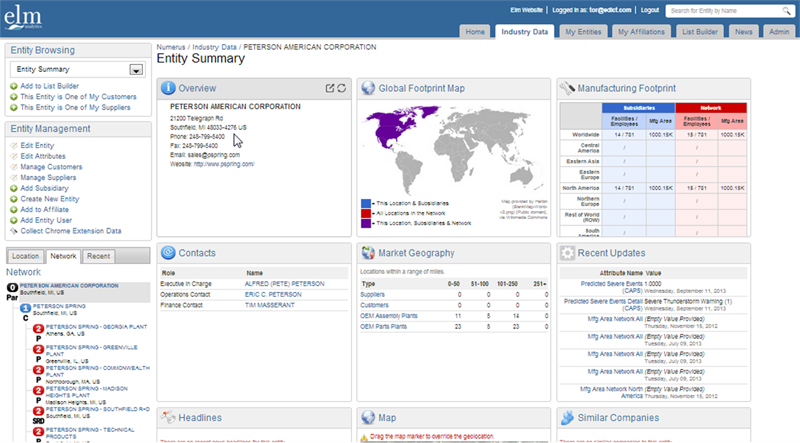Open contact Eric C. Peterson

273,294
